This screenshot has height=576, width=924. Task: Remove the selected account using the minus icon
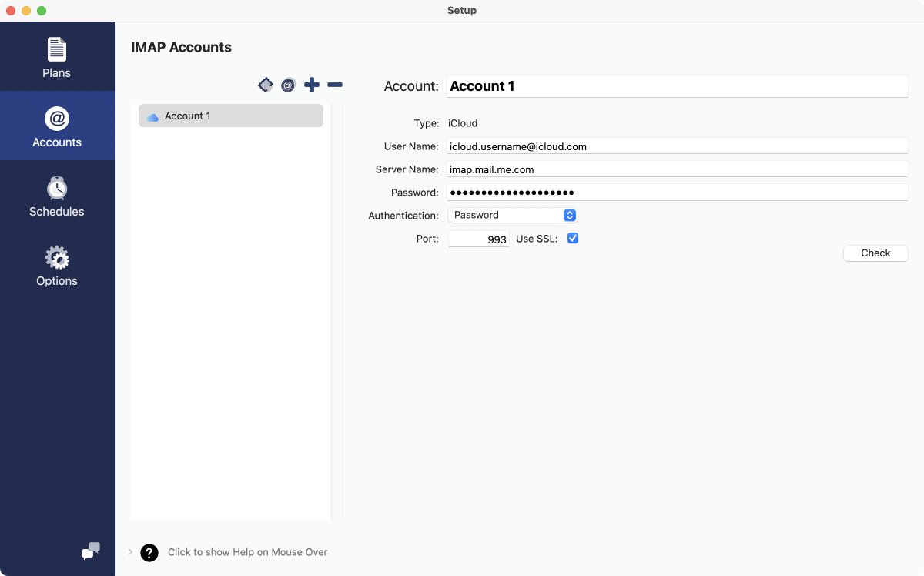coord(335,85)
